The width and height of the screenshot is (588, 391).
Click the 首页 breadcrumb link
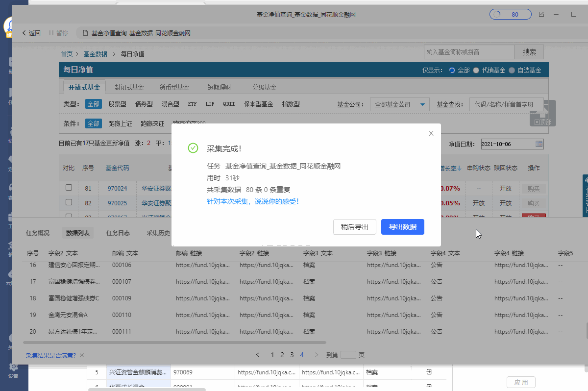pyautogui.click(x=67, y=54)
